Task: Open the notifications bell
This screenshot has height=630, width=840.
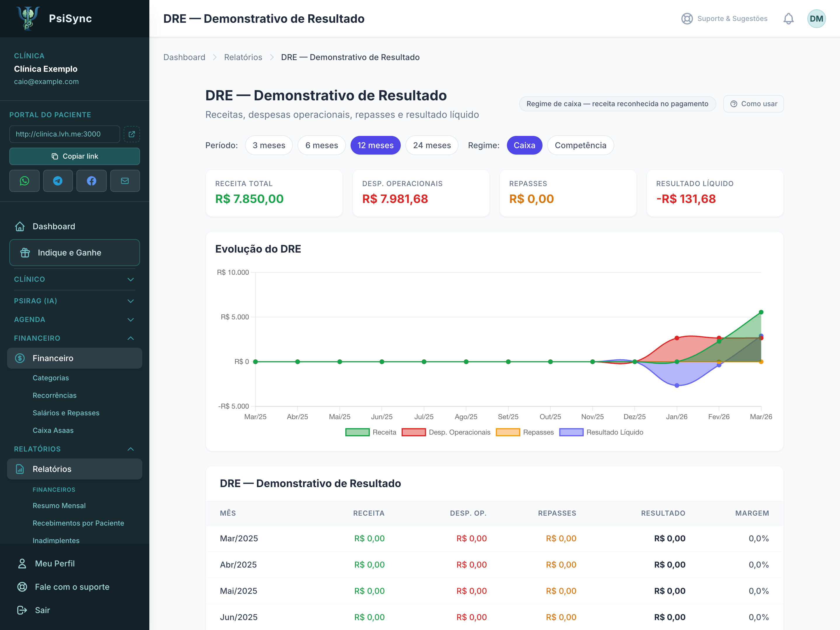Action: [x=788, y=19]
